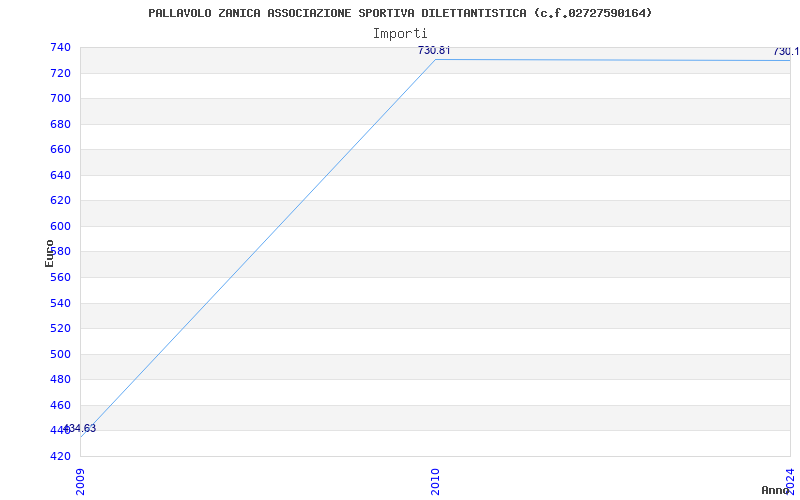This screenshot has width=800, height=500.
Task: Click the 680 y-axis tick label
Action: pos(60,124)
